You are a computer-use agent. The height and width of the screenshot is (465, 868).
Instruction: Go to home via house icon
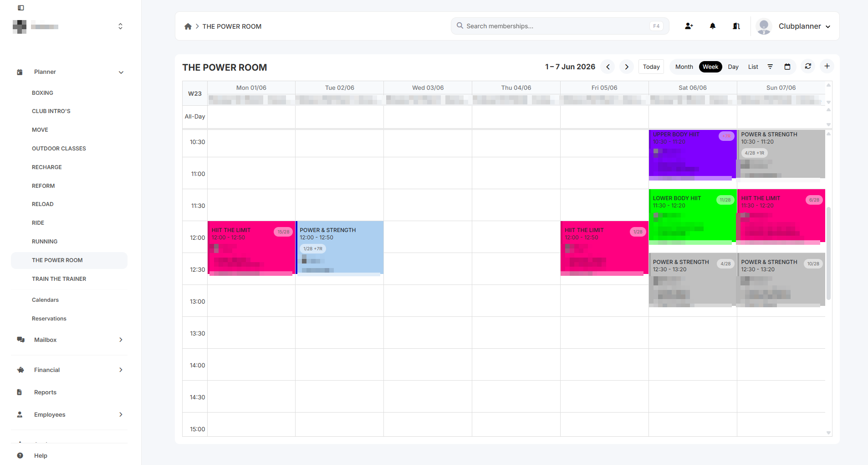pyautogui.click(x=188, y=26)
